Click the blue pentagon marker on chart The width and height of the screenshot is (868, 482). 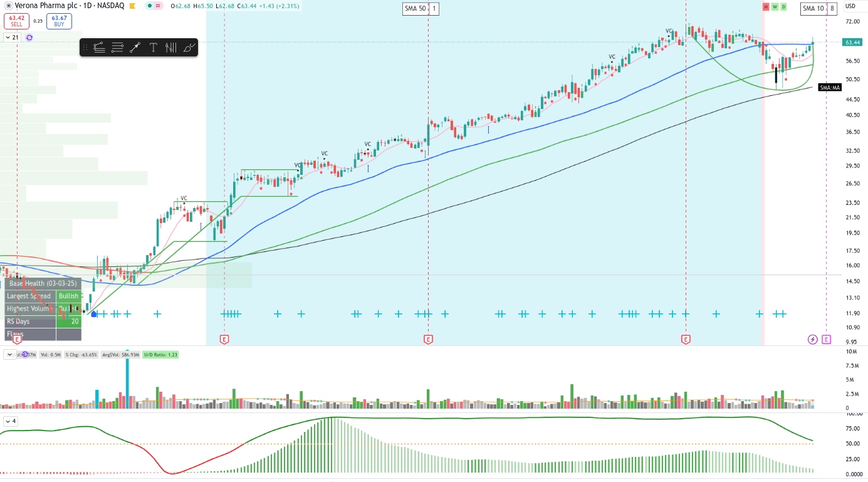point(94,313)
